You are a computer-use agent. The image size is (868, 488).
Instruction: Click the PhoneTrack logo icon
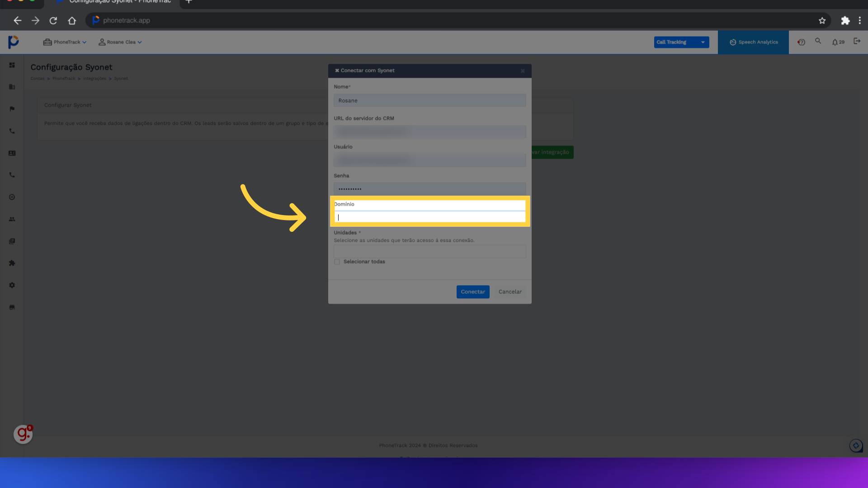14,42
